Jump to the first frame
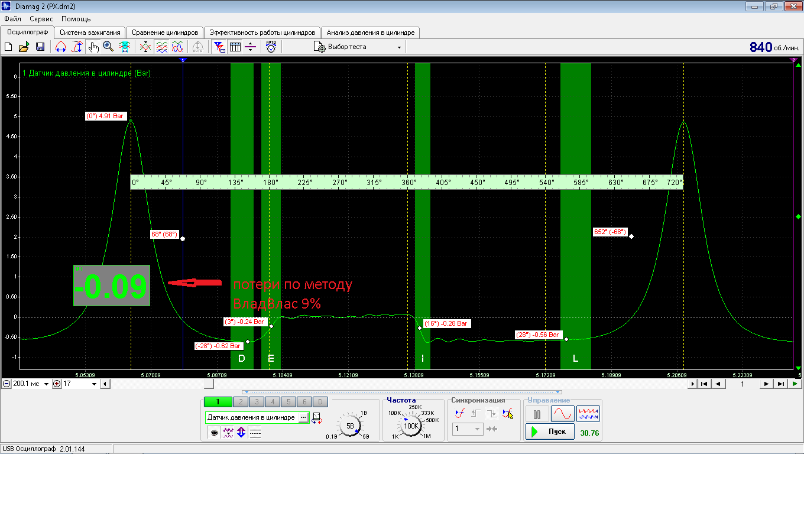804x532 pixels. (x=704, y=384)
